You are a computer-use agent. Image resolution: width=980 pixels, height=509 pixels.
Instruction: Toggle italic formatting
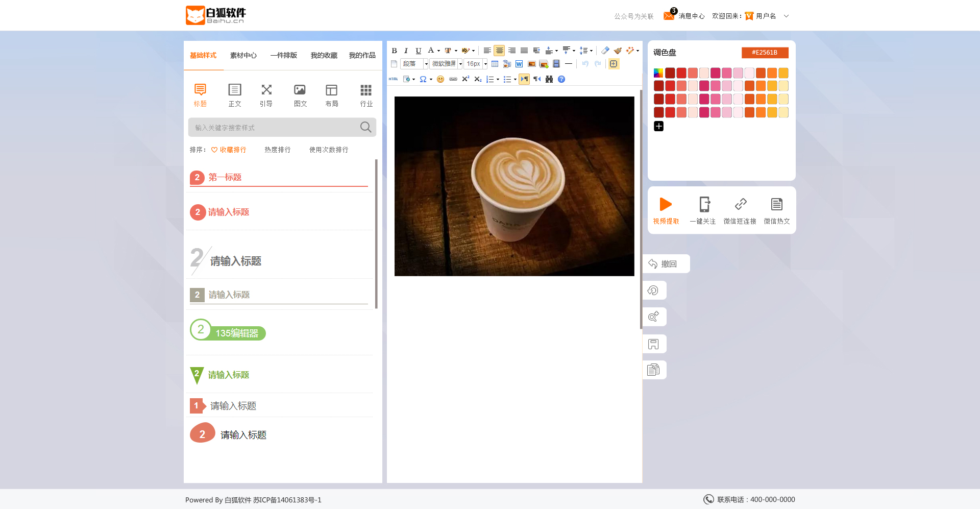406,51
